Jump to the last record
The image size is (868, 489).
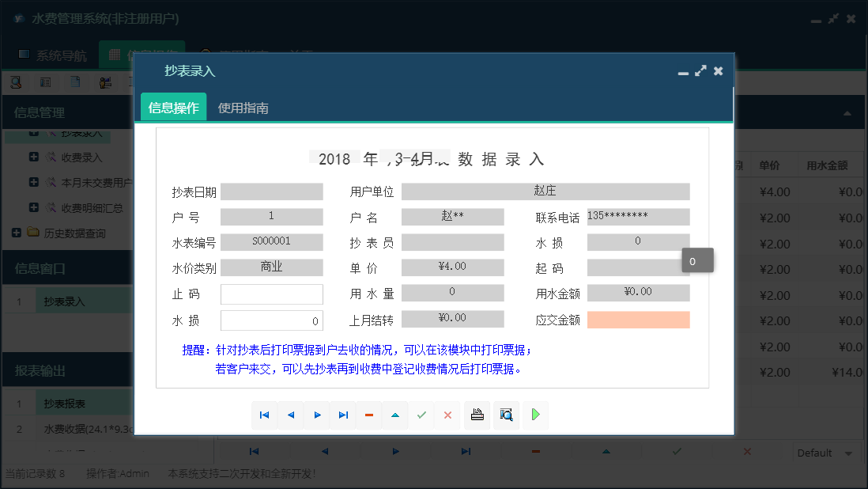coord(343,415)
